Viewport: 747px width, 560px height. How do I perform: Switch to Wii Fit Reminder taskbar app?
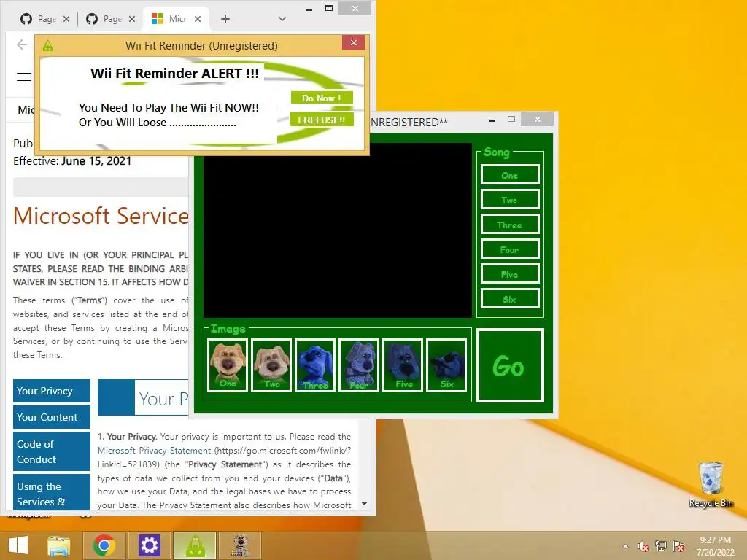tap(195, 545)
